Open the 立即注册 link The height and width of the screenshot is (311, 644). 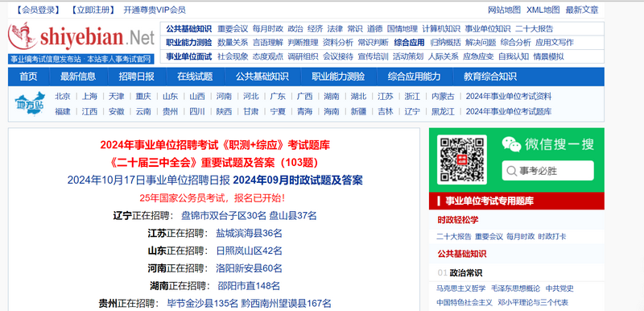[x=93, y=10]
